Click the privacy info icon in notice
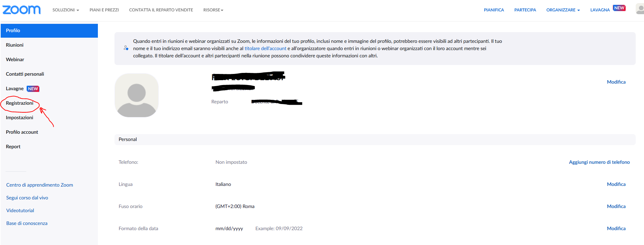The image size is (644, 245). pos(126,48)
